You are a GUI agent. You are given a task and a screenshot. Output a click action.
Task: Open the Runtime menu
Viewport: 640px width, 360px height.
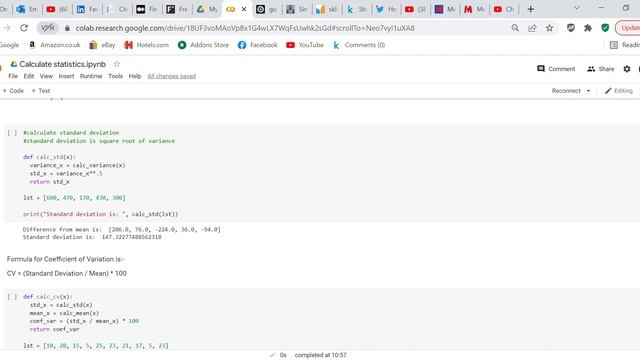[x=91, y=76]
